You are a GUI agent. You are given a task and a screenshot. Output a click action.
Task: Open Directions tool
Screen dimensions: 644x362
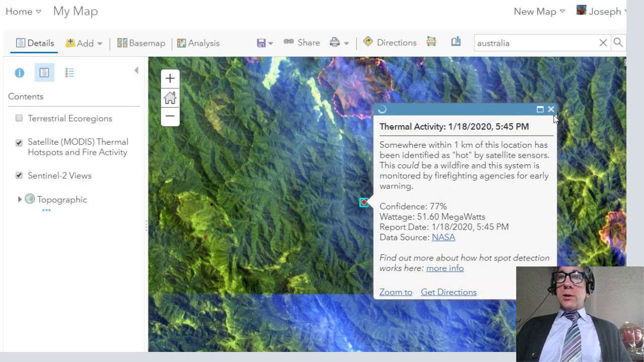[x=390, y=43]
